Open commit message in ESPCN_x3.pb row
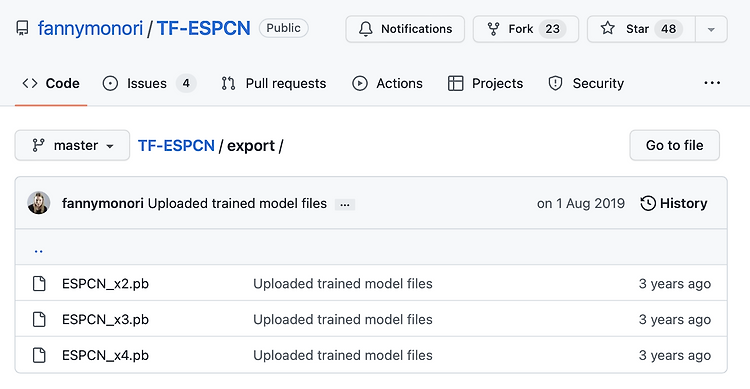The image size is (750, 389). click(342, 320)
